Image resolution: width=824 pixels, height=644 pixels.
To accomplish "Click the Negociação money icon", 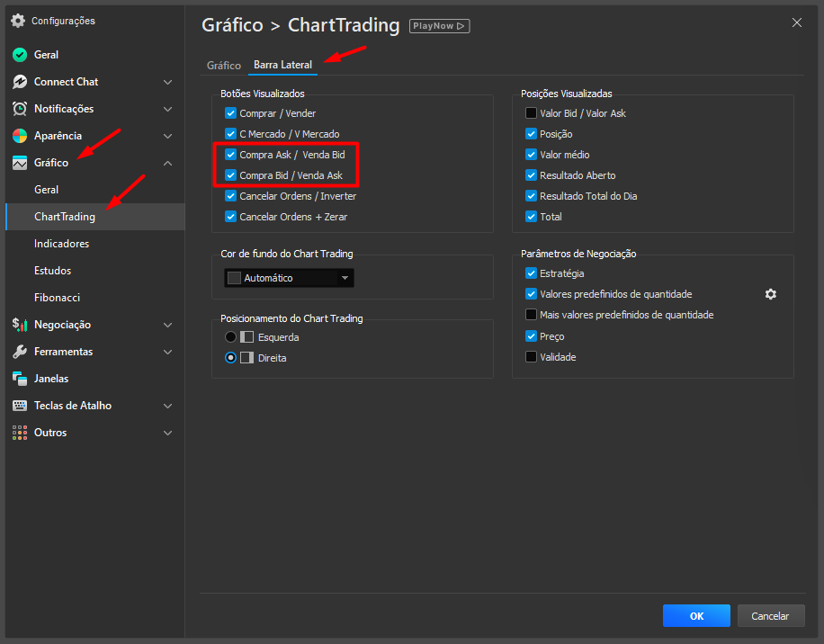I will coord(20,325).
